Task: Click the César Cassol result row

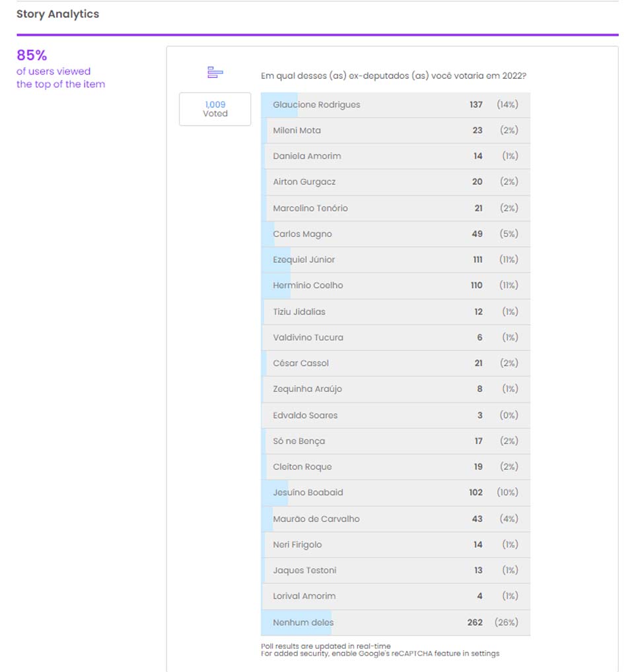Action: click(x=395, y=363)
